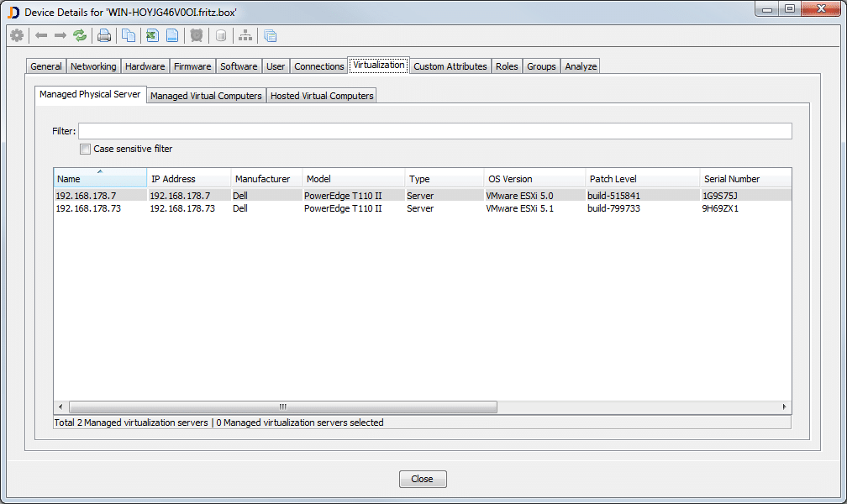This screenshot has height=504, width=847.
Task: Click into the Filter text field
Action: click(434, 131)
